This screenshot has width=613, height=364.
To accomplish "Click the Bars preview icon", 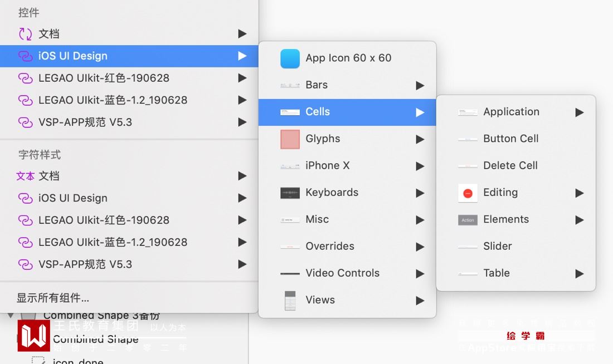I will tap(290, 85).
